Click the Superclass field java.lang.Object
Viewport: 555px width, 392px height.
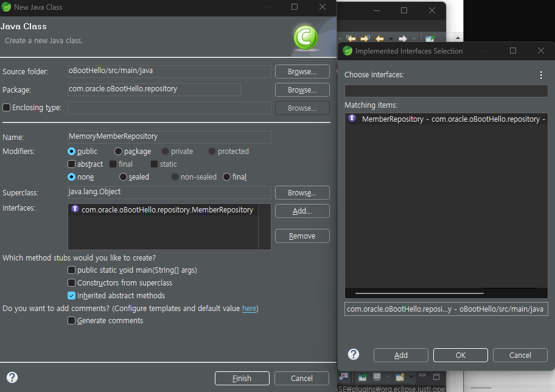pos(169,192)
